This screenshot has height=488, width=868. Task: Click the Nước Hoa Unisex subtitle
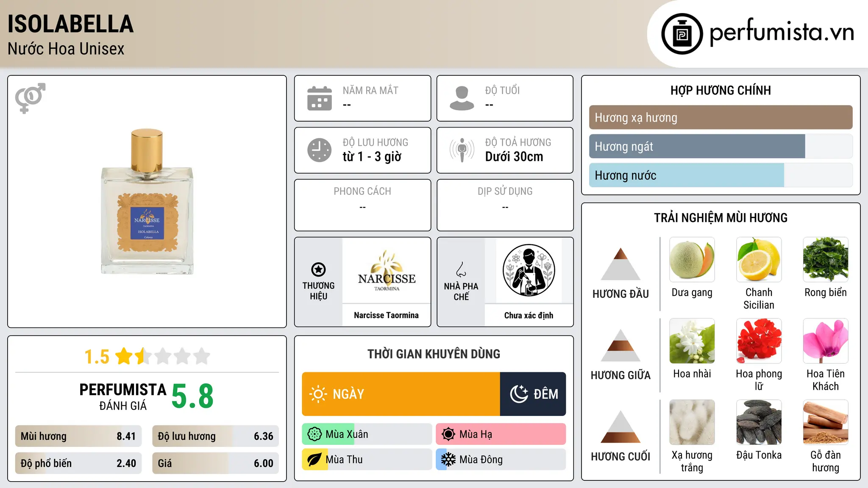pos(66,49)
